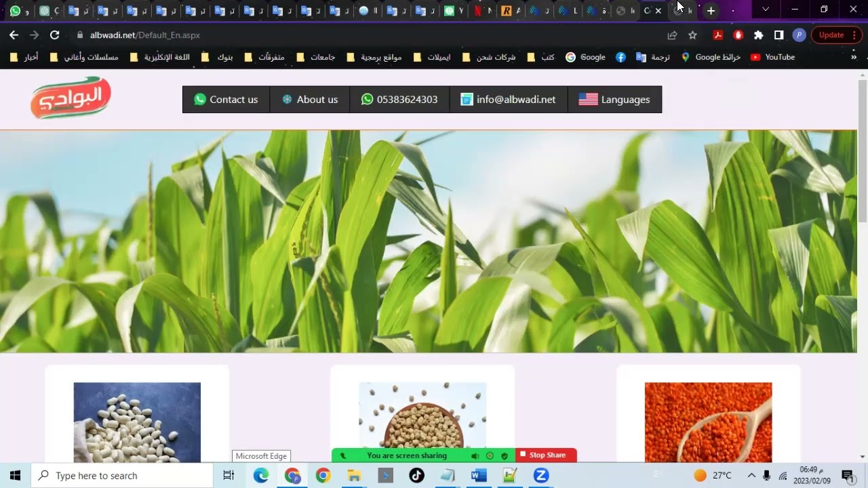
Task: Click the red adblock shield extension icon
Action: pyautogui.click(x=738, y=35)
